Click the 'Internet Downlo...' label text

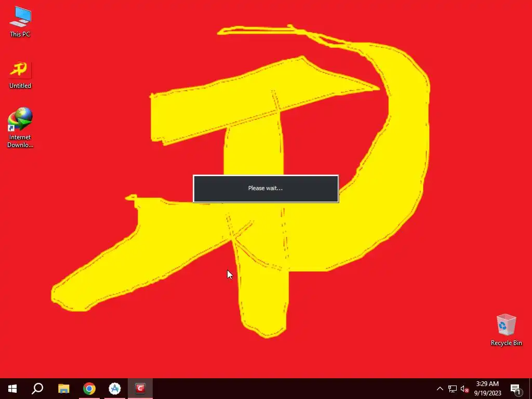20,141
